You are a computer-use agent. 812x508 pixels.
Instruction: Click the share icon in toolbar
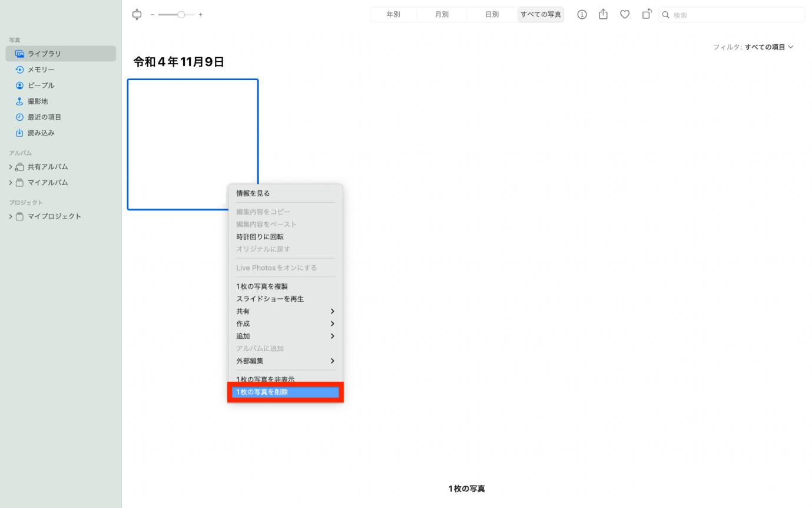[x=603, y=15]
